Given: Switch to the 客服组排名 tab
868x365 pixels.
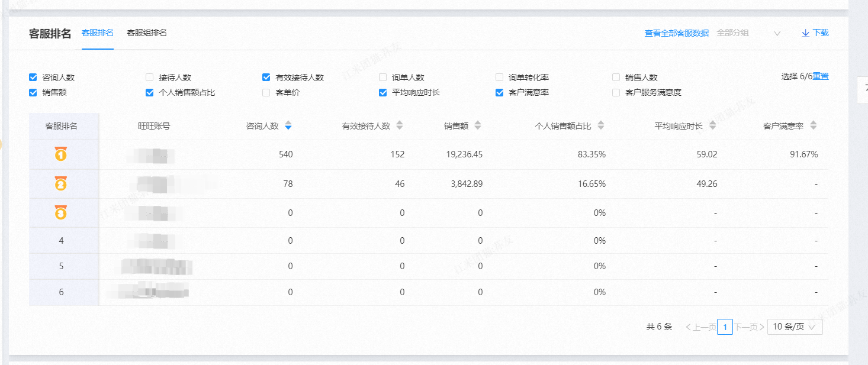Looking at the screenshot, I should point(147,33).
